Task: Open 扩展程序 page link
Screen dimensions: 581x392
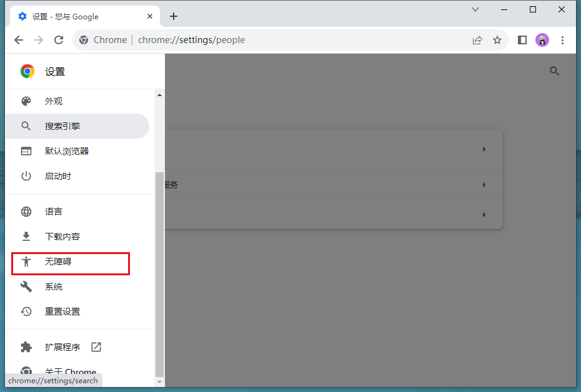Action: pyautogui.click(x=77, y=347)
